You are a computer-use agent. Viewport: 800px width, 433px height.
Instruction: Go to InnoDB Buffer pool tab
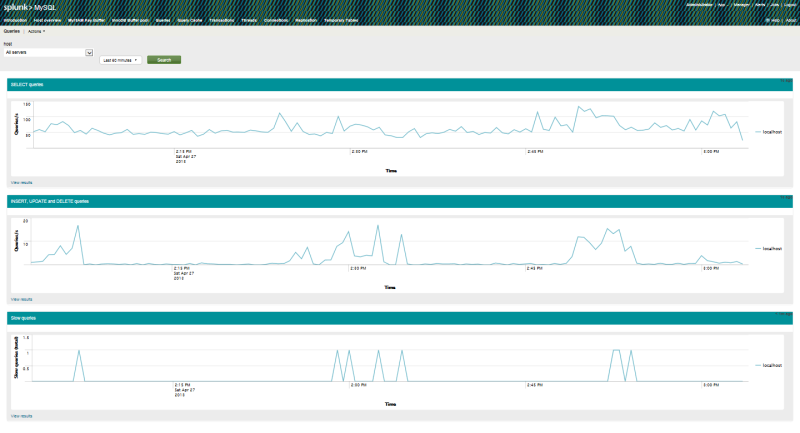point(130,20)
